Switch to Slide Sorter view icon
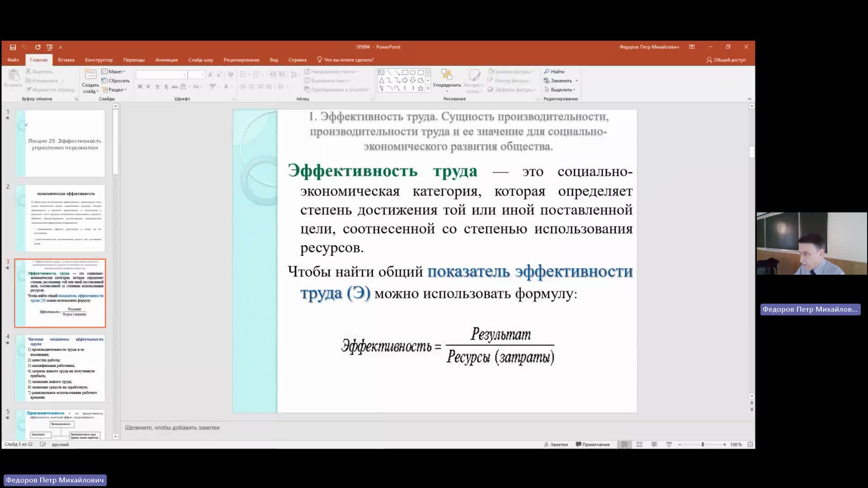This screenshot has height=488, width=868. (639, 445)
